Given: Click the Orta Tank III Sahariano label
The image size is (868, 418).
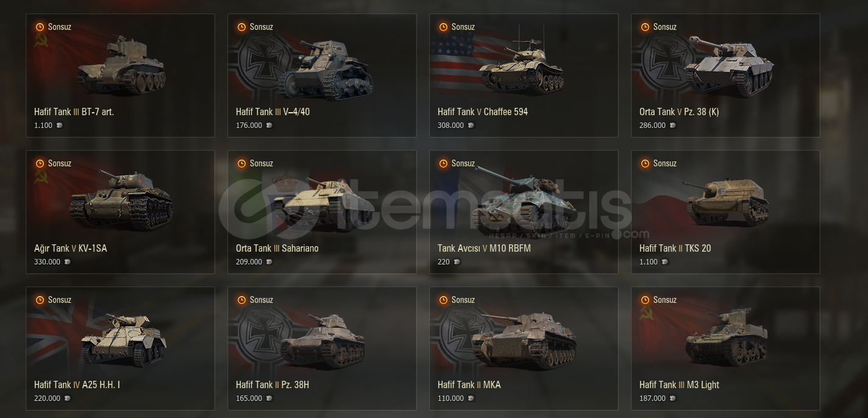Looking at the screenshot, I should 277,248.
